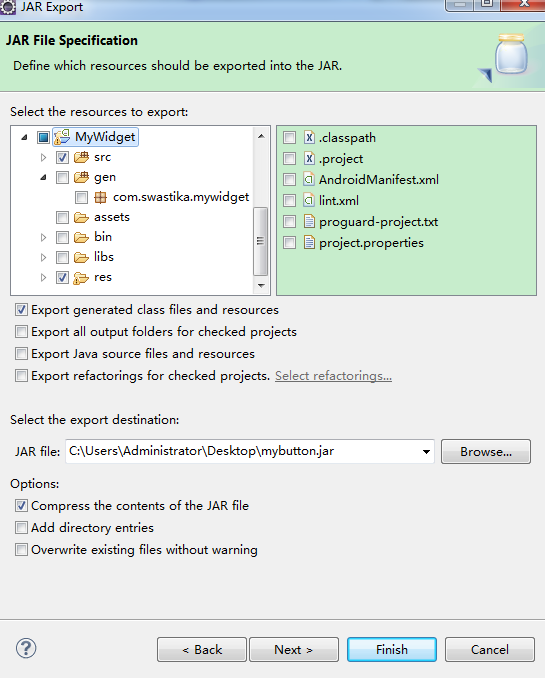Expand the bin folder node

pos(43,237)
